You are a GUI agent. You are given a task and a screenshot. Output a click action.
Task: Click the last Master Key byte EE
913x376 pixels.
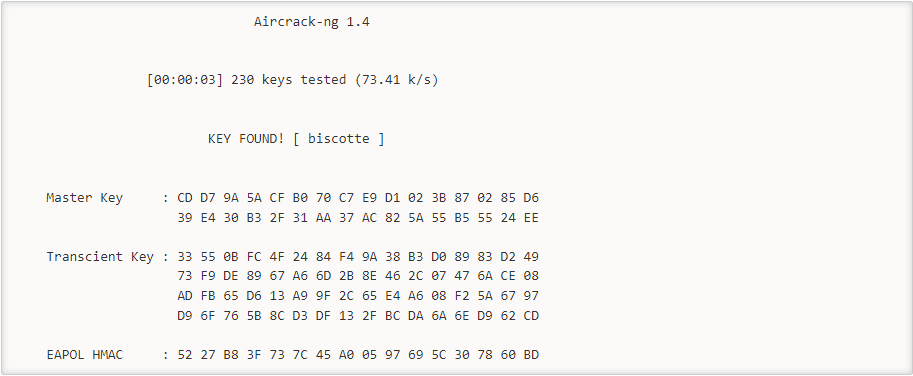click(x=531, y=218)
